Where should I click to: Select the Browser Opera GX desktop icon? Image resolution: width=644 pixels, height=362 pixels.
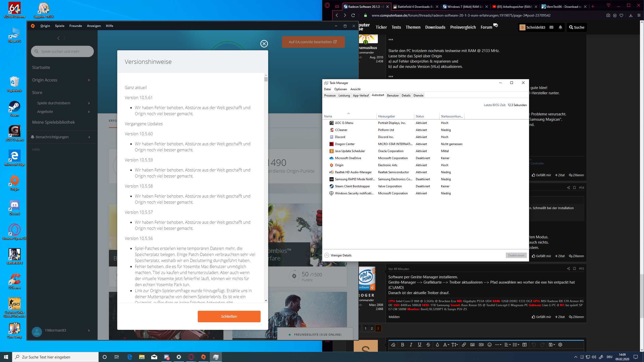[x=14, y=232]
